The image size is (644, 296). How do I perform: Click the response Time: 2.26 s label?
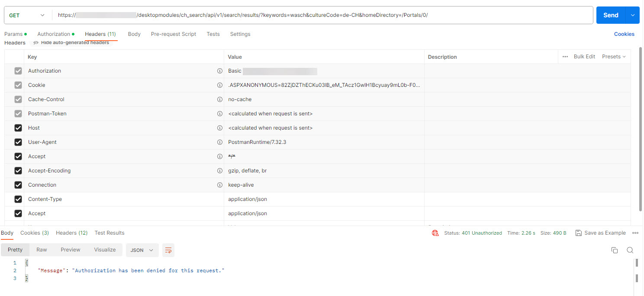[521, 233]
